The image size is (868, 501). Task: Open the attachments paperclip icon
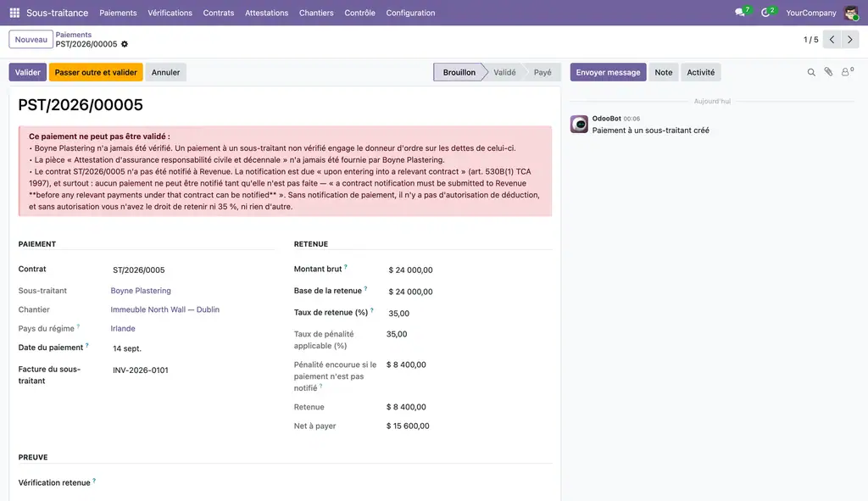point(828,72)
